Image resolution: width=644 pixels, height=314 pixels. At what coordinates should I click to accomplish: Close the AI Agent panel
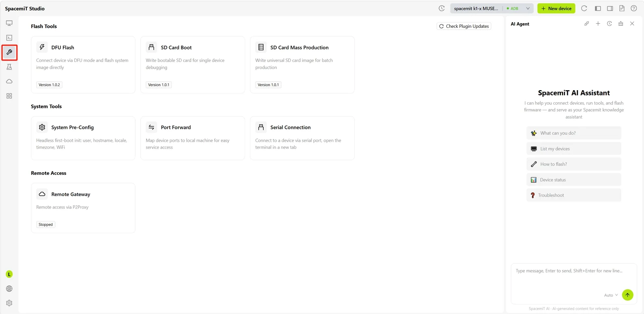click(x=632, y=24)
